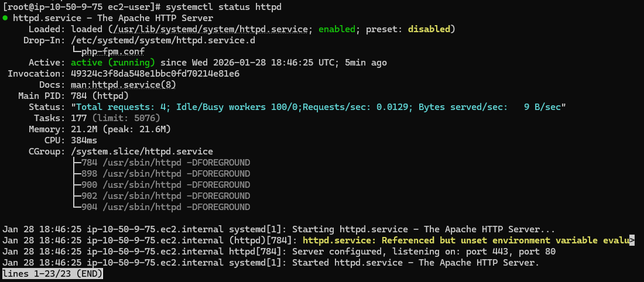Click the green active status dot

[5, 18]
